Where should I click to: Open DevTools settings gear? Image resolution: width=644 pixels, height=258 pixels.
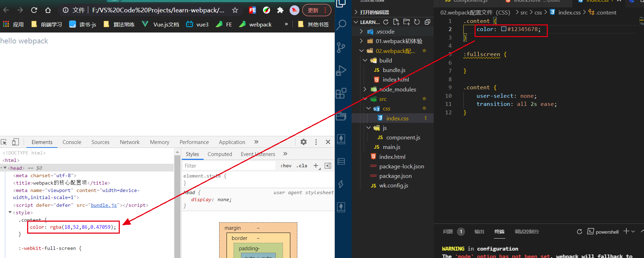303,142
